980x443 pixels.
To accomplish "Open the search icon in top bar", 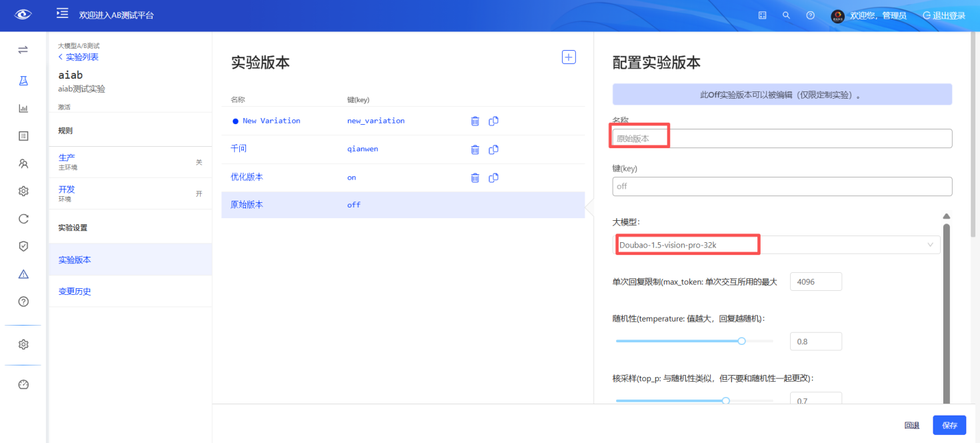I will (786, 14).
